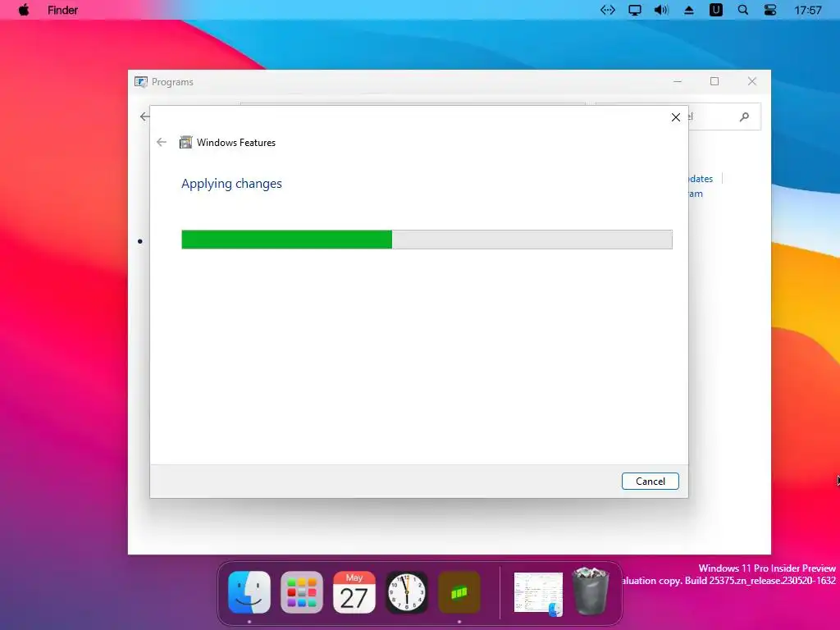Open the Clock app in dock
This screenshot has height=630, width=840.
(407, 592)
